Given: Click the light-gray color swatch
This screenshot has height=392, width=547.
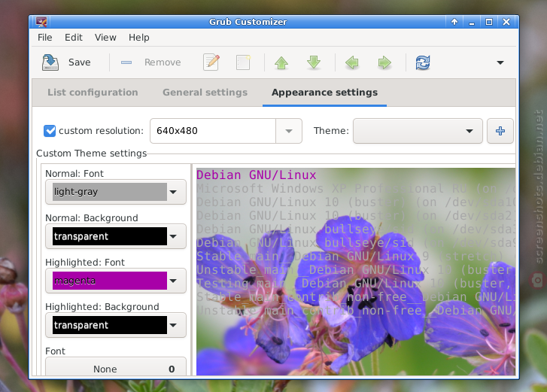Looking at the screenshot, I should pyautogui.click(x=110, y=192).
